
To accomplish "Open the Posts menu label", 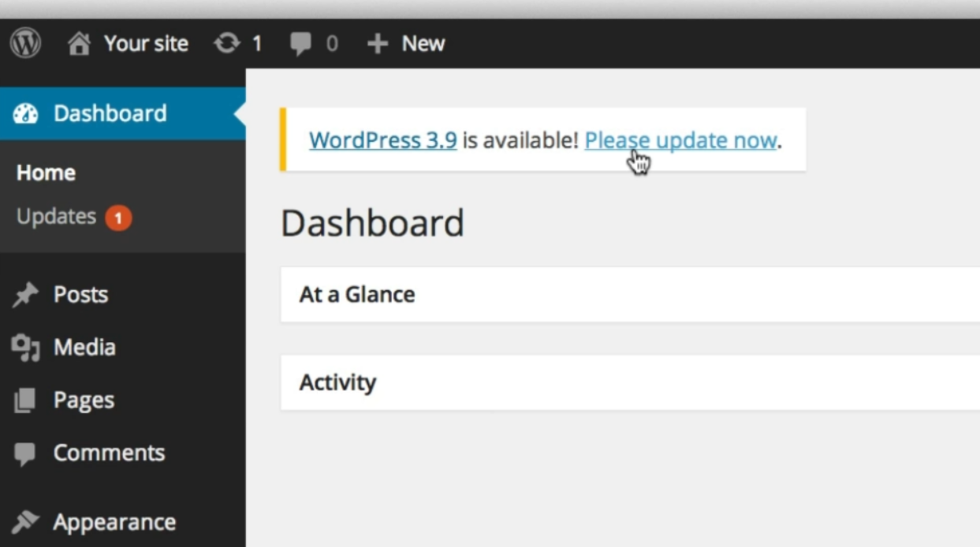I will click(80, 295).
